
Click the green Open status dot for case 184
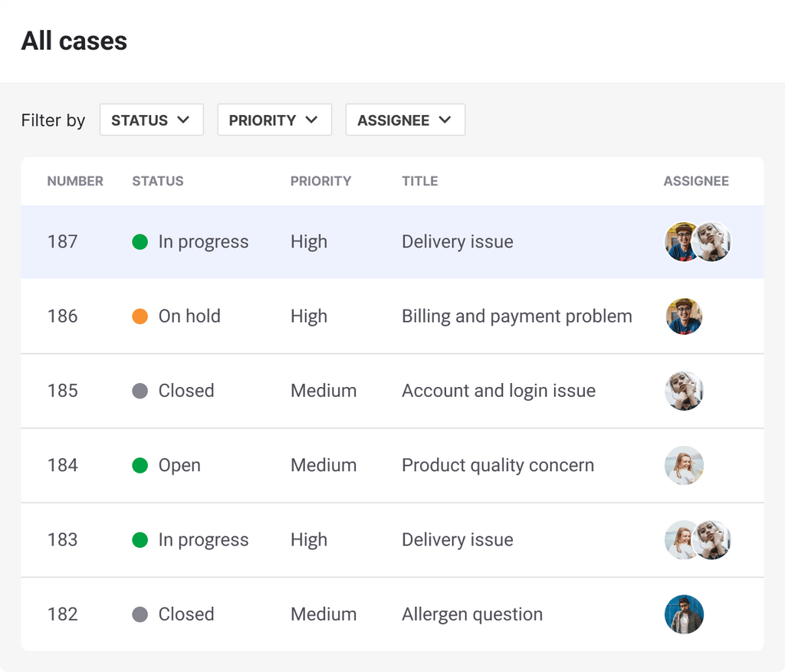tap(140, 465)
